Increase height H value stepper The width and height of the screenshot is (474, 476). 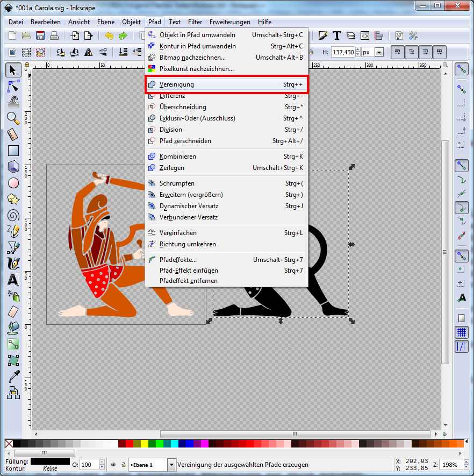358,50
